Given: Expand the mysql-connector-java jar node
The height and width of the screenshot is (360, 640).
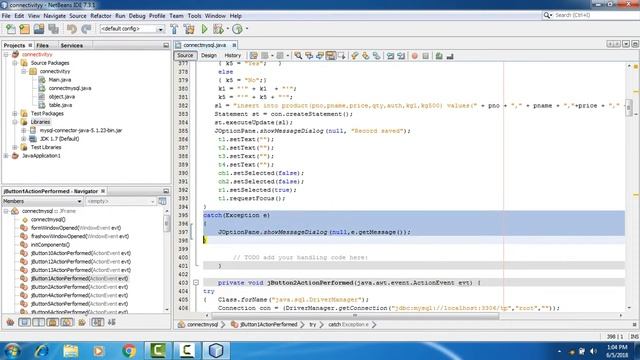Looking at the screenshot, I should click(24, 130).
